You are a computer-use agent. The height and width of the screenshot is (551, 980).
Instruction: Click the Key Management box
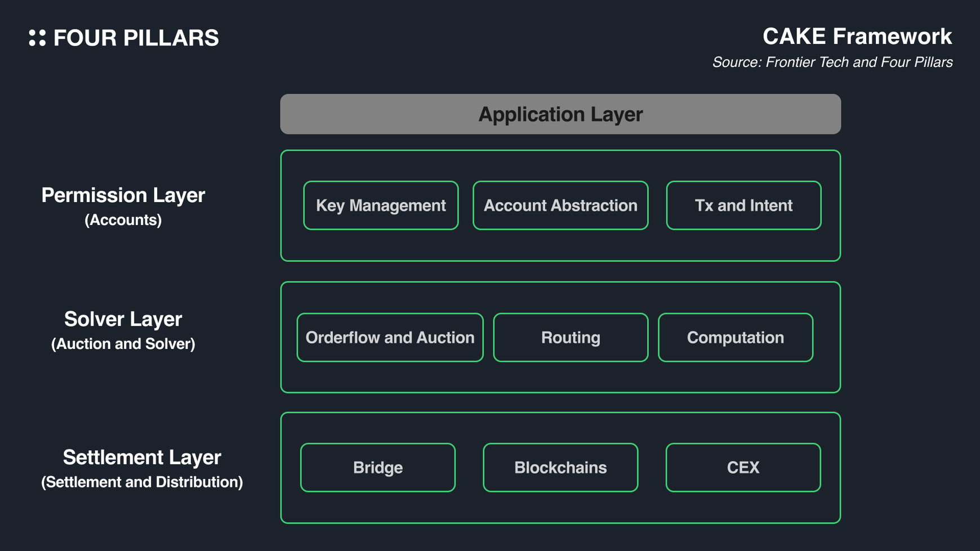point(381,205)
